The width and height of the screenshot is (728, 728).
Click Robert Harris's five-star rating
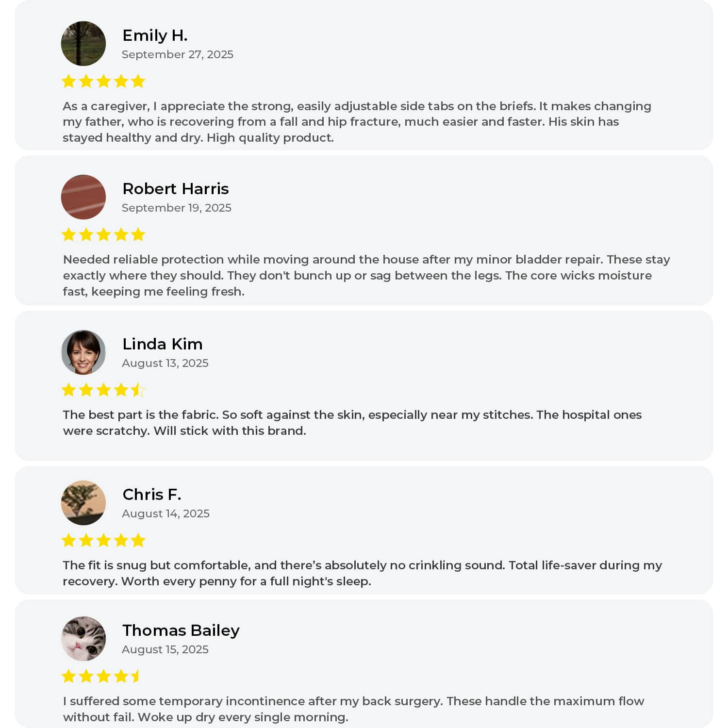coord(103,235)
